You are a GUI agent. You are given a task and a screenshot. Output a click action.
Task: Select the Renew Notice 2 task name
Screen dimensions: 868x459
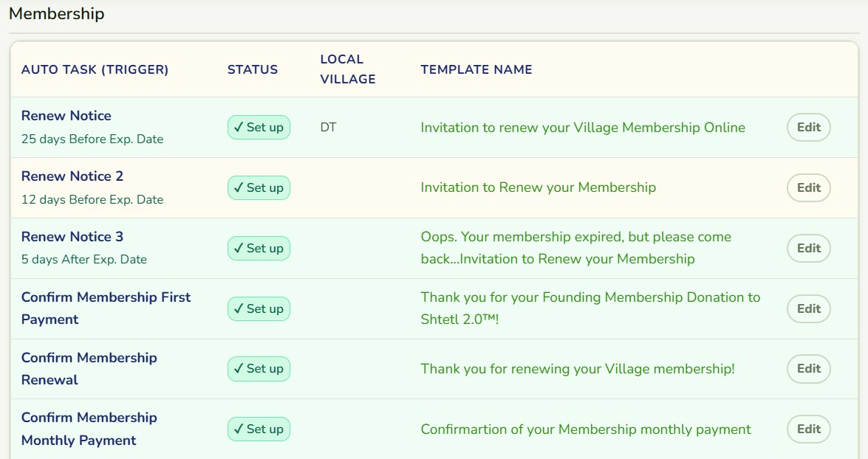point(72,176)
